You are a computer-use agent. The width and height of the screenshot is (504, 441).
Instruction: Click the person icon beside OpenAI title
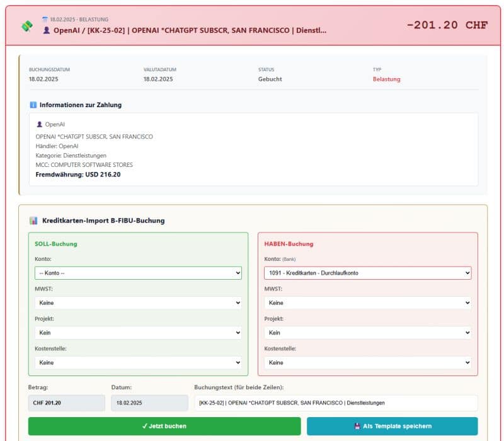(x=46, y=30)
